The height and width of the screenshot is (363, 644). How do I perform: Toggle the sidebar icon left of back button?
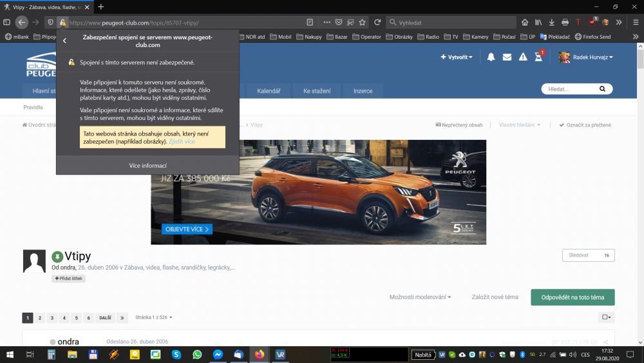(7, 23)
